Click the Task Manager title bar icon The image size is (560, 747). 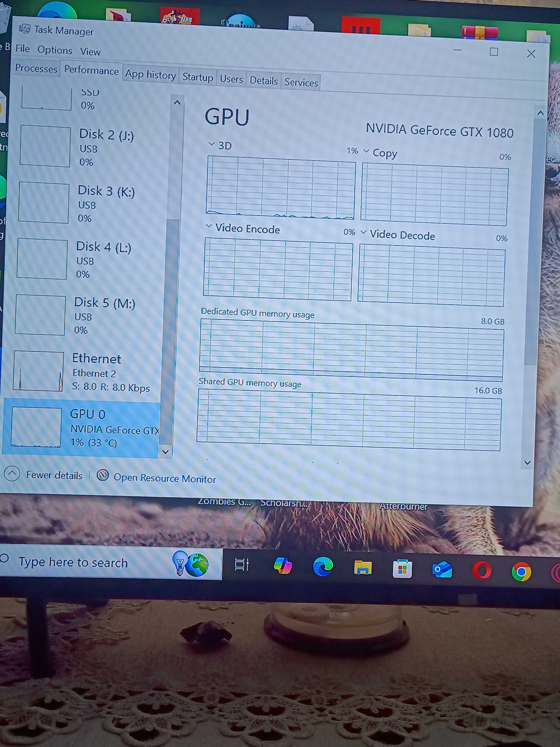[x=24, y=29]
